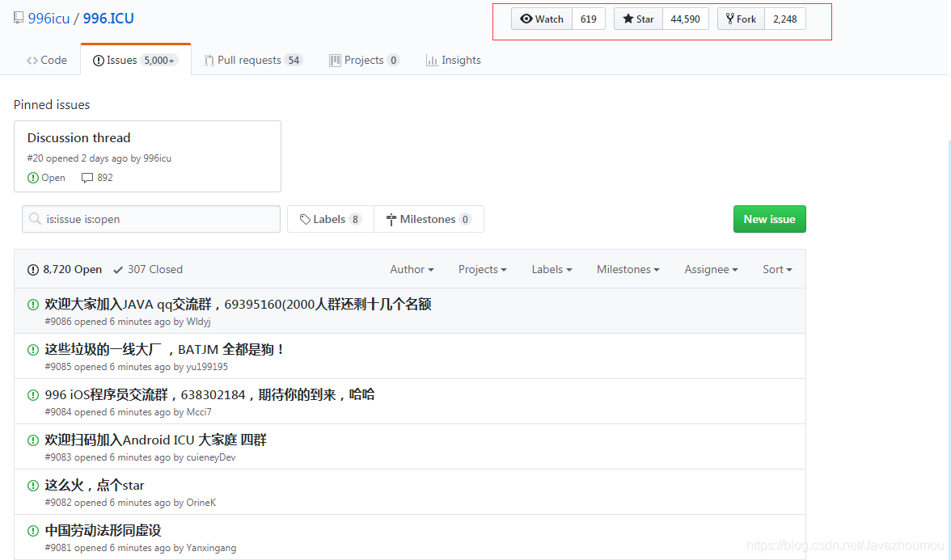This screenshot has height=560, width=951.
Task: Expand the Projects filter dropdown
Action: pos(483,269)
